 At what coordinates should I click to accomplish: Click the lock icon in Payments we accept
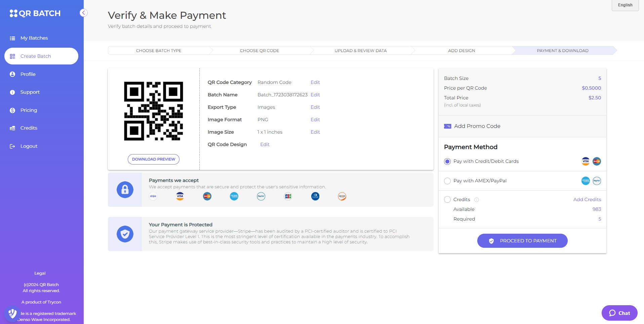[x=125, y=190]
